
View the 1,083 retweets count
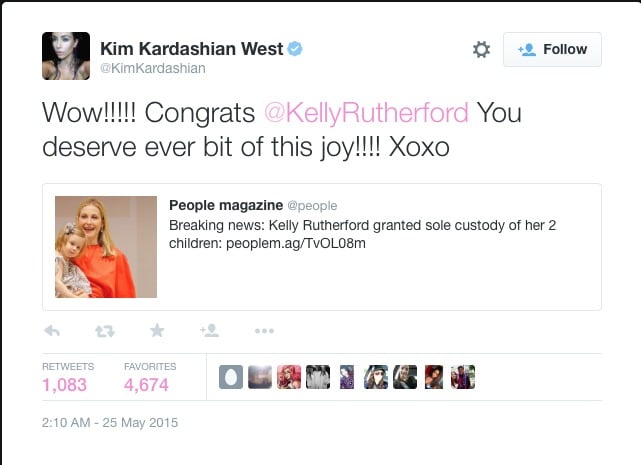[x=65, y=385]
